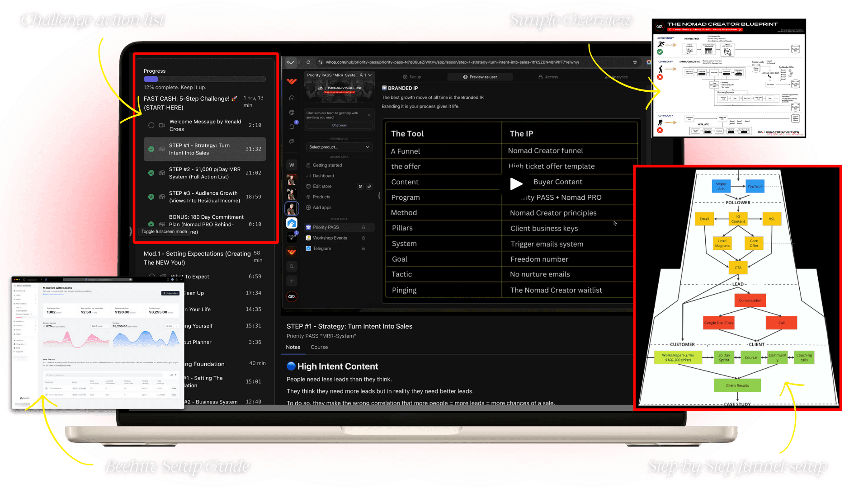This screenshot has height=488, width=868.
Task: Click the course progress bar
Action: 204,79
